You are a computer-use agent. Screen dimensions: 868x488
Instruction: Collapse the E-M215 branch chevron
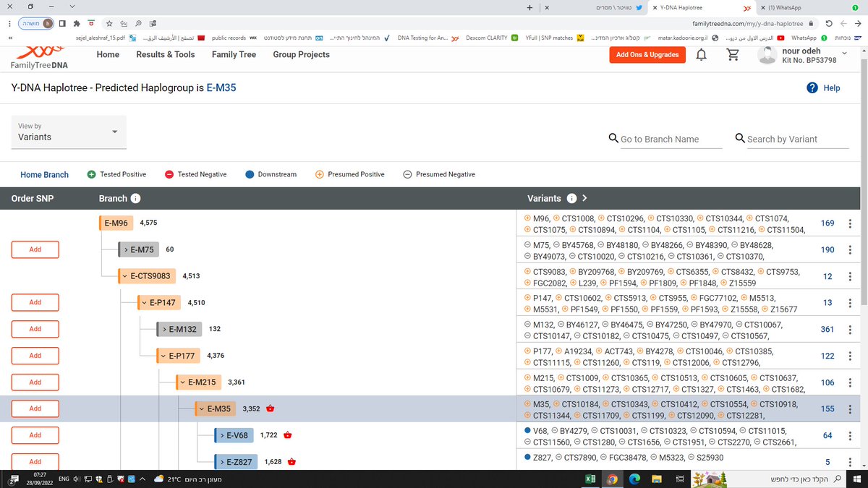183,382
